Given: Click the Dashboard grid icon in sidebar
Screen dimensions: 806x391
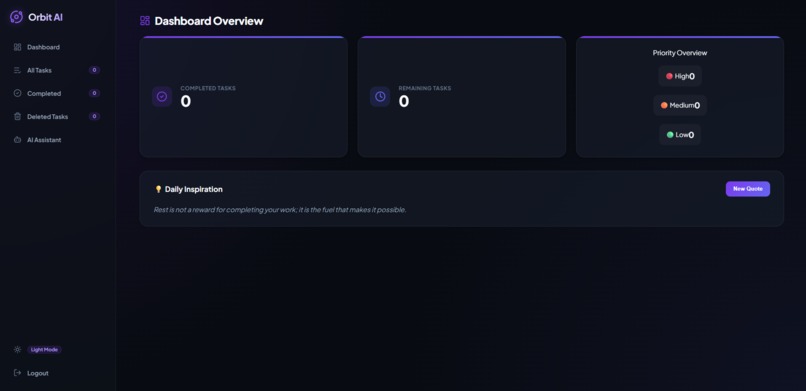Looking at the screenshot, I should 17,47.
